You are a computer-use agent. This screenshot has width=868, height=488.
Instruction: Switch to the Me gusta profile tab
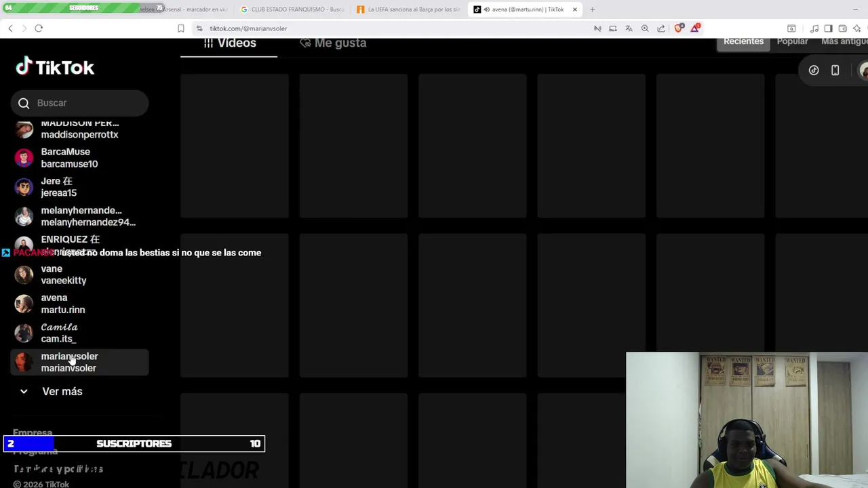pyautogui.click(x=332, y=43)
